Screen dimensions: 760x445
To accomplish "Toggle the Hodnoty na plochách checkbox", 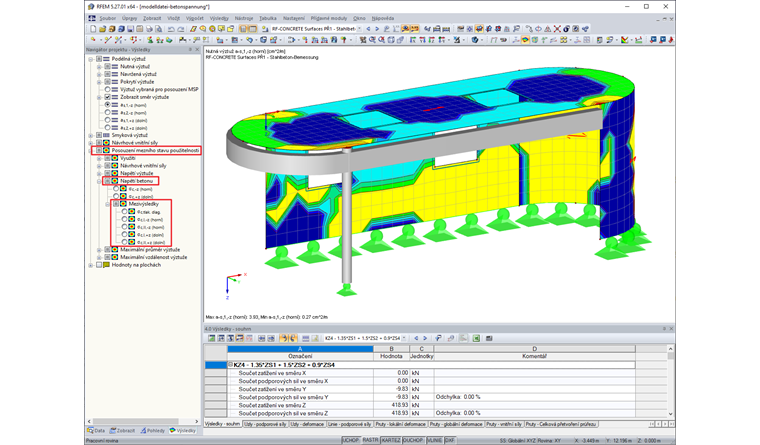I will coord(99,265).
